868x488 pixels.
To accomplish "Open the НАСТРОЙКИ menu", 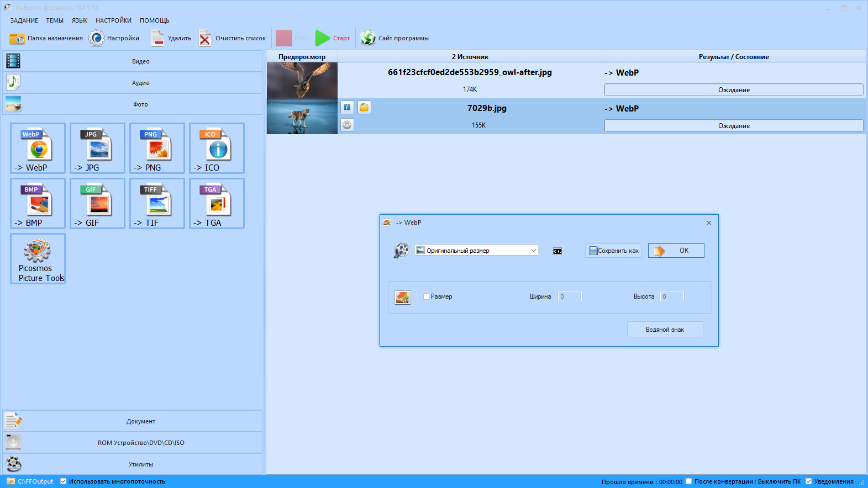I will (113, 20).
